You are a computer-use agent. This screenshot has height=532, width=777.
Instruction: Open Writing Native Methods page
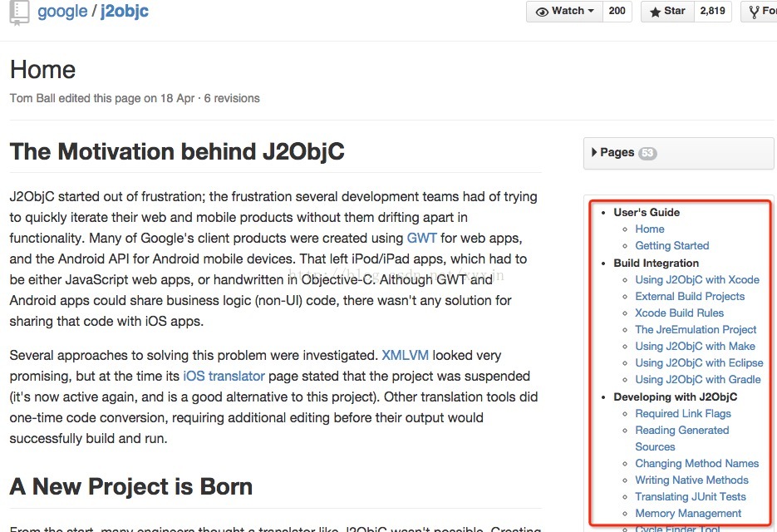click(691, 480)
